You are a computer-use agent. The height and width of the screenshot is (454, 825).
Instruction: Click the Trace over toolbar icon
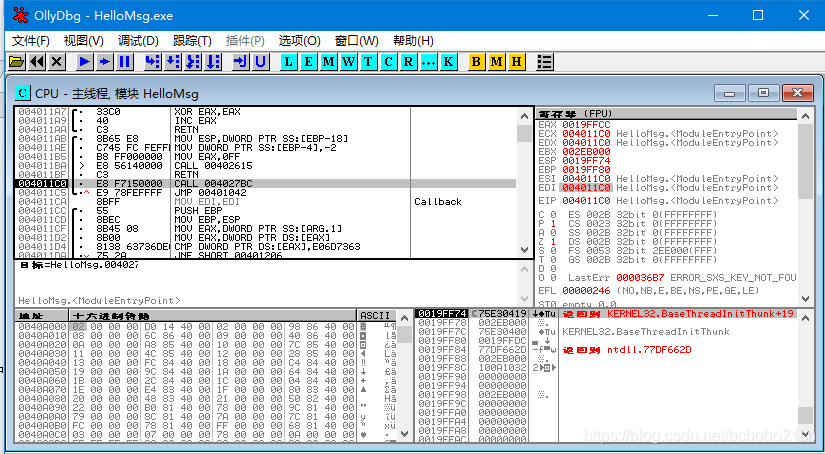coord(213,62)
